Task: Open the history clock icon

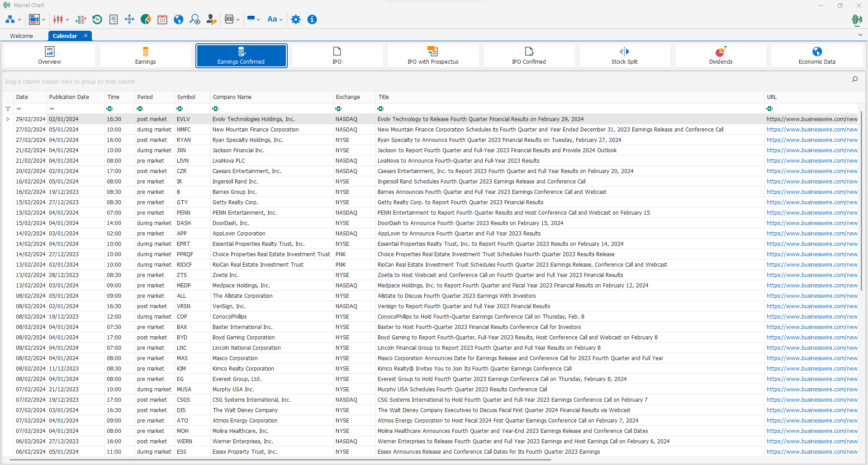Action: (97, 19)
